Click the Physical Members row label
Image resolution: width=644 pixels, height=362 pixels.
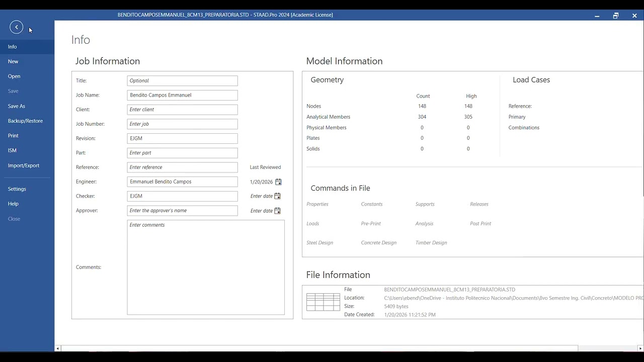tap(327, 128)
